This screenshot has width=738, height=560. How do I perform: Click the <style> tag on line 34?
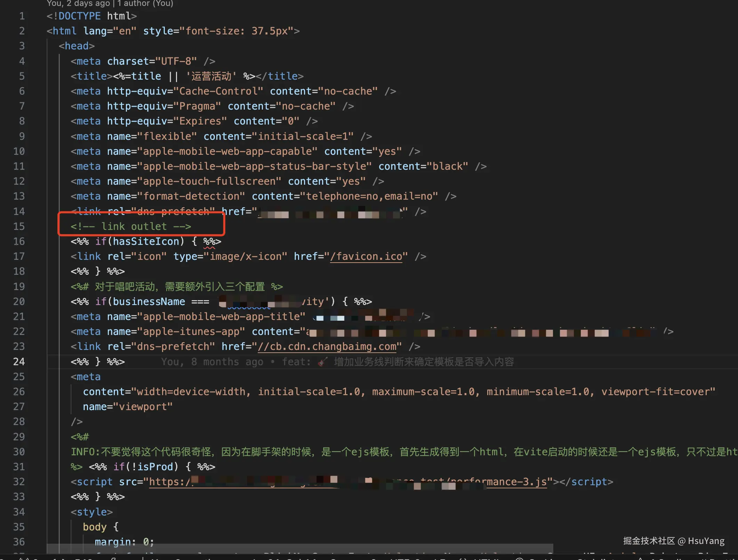click(x=91, y=512)
